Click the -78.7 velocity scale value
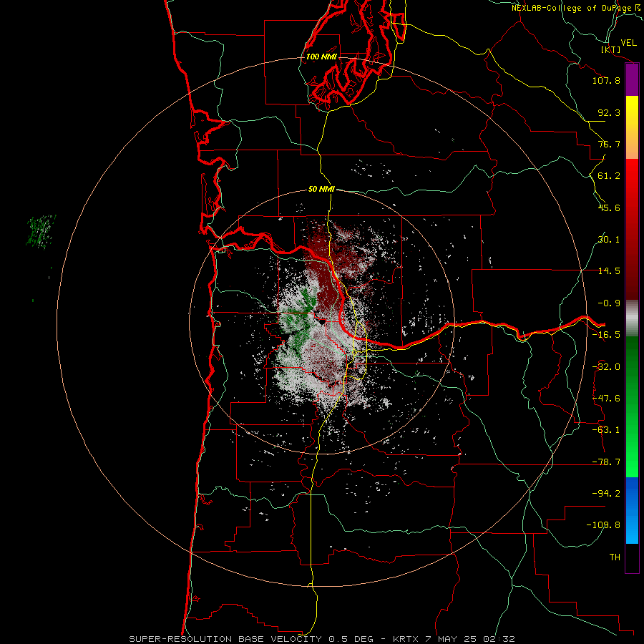 pos(606,462)
